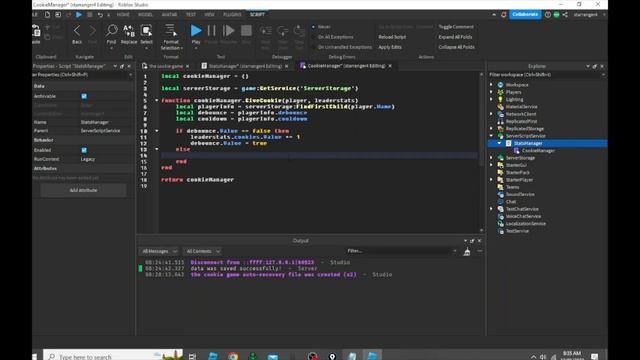Open the MODEL ribbon tab
The width and height of the screenshot is (640, 360).
point(145,15)
